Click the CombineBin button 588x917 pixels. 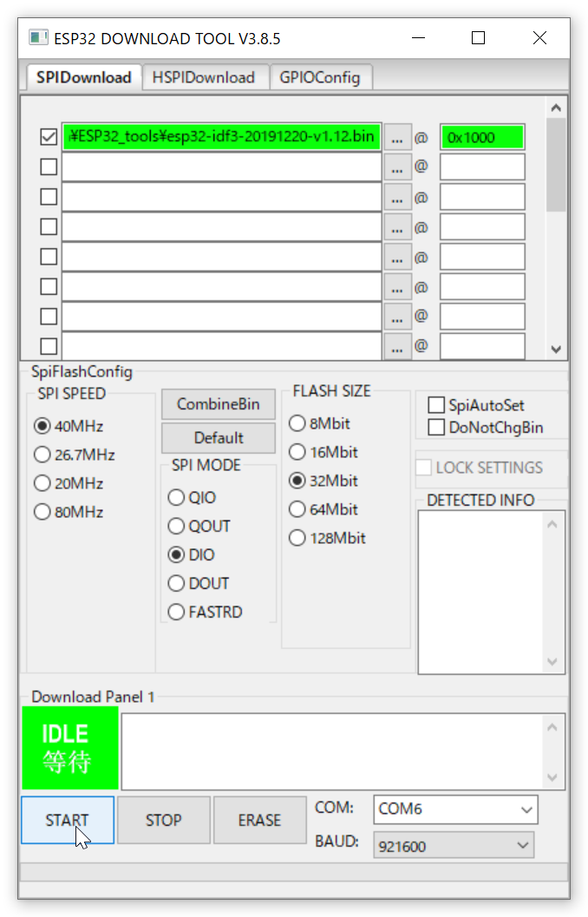coord(218,404)
